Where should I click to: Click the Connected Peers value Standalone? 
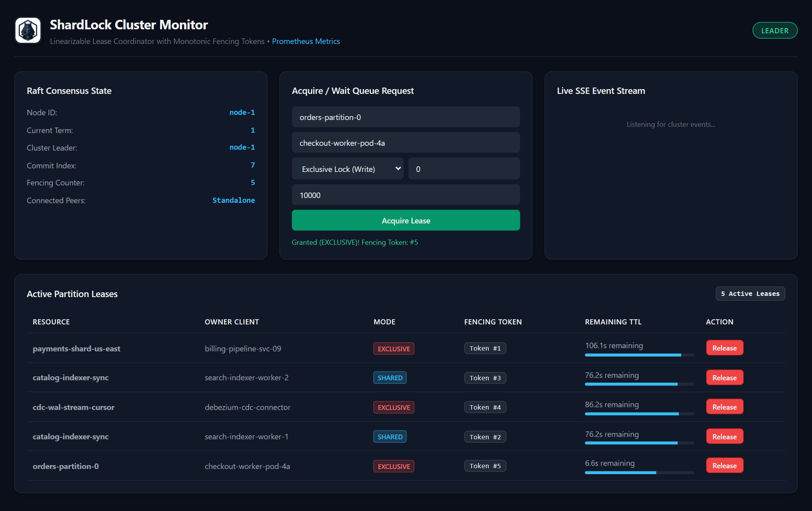(233, 200)
